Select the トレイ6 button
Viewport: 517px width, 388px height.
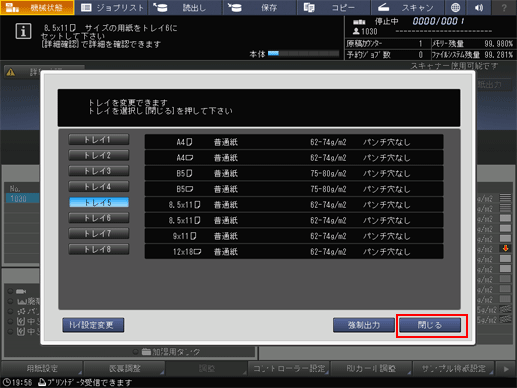pos(99,218)
